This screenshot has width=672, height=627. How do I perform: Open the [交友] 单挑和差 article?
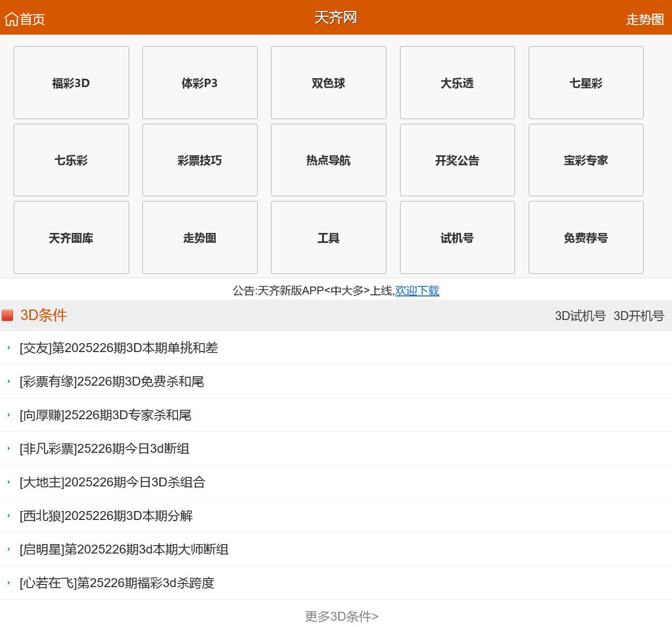119,348
